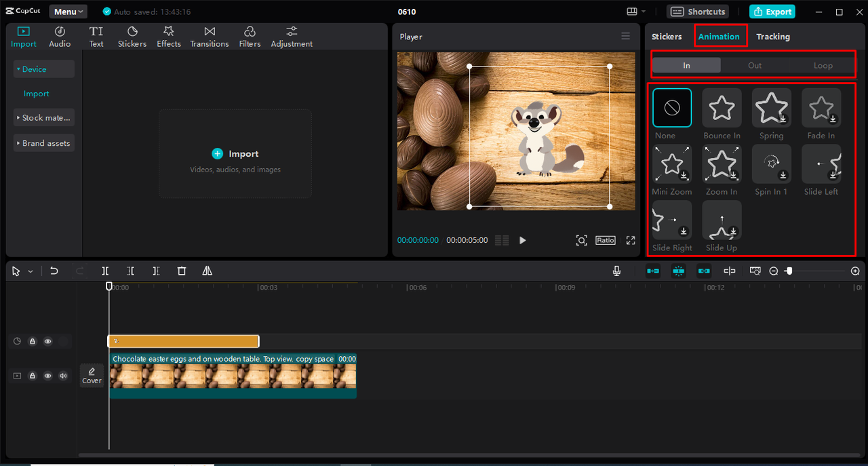Click the full screen preview icon
The height and width of the screenshot is (466, 868).
pyautogui.click(x=631, y=240)
